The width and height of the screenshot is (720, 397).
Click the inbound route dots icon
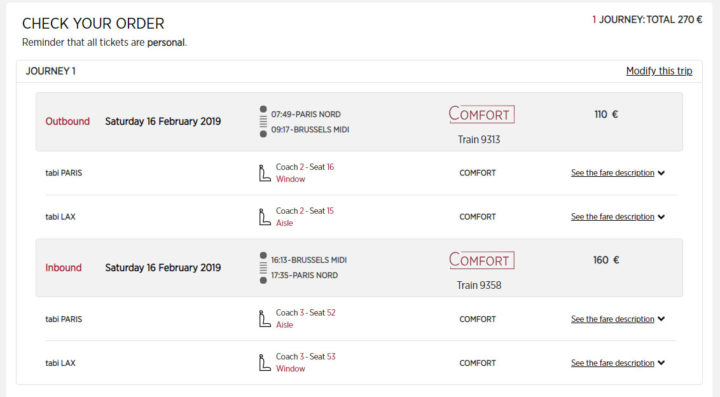pos(263,268)
